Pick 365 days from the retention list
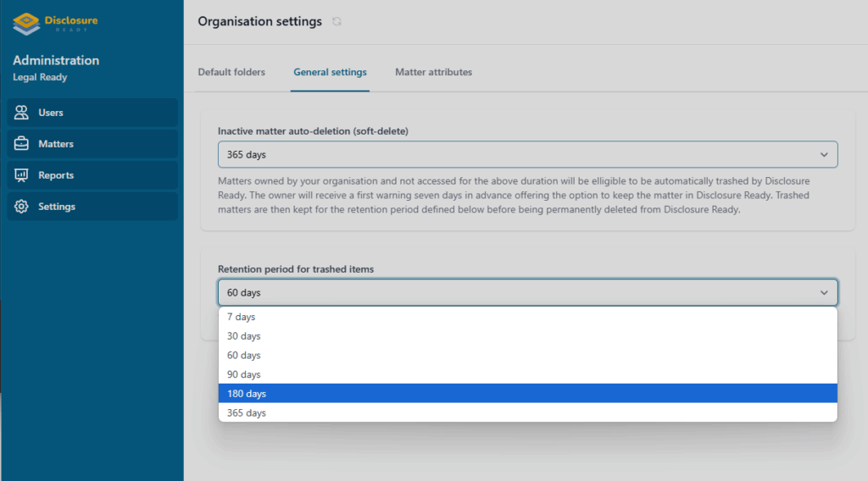Viewport: 868px width, 481px height. [x=246, y=413]
